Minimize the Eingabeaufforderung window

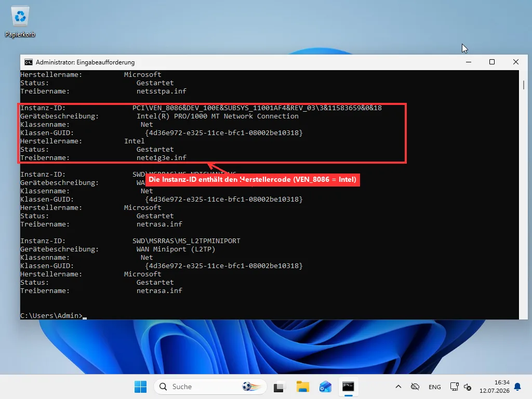[x=469, y=62]
